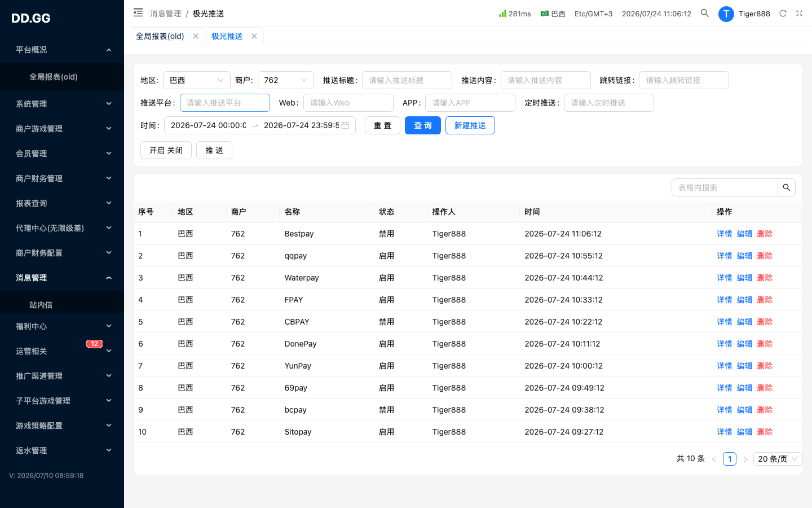Viewport: 812px width, 508px height.
Task: Collapse the sidebar with the hamburger icon
Action: [138, 12]
